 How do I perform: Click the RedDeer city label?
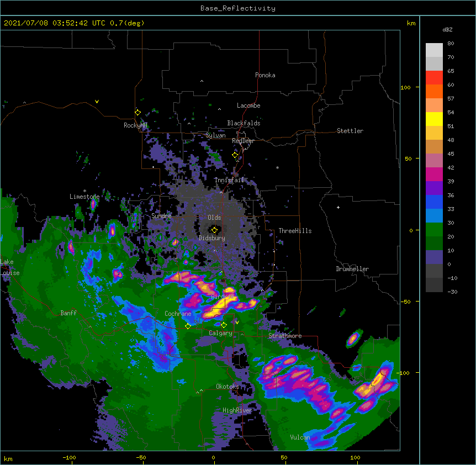click(x=243, y=141)
